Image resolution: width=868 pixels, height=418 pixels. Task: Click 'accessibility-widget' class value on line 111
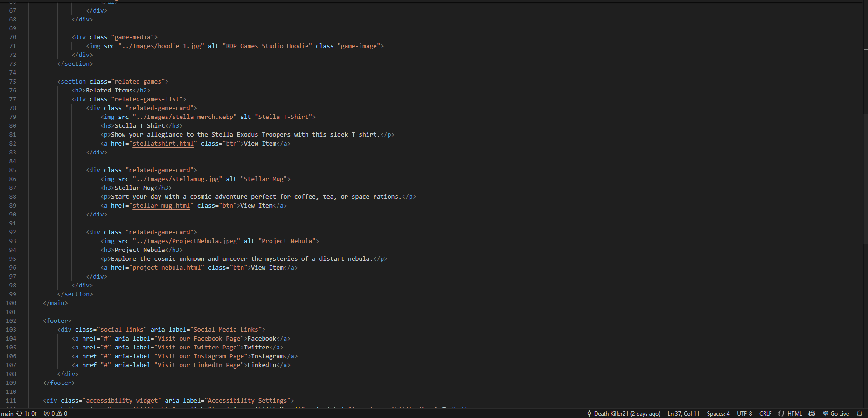[x=122, y=401]
